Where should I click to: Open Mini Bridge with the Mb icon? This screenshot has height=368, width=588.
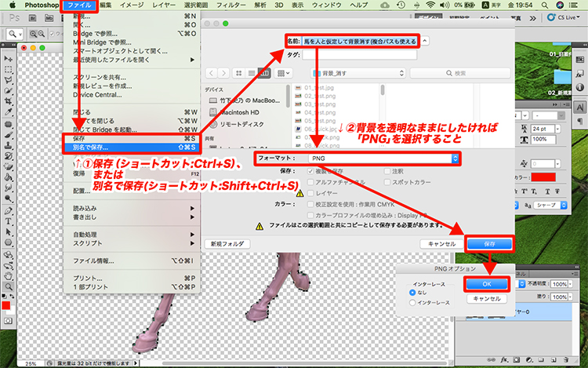pyautogui.click(x=49, y=18)
